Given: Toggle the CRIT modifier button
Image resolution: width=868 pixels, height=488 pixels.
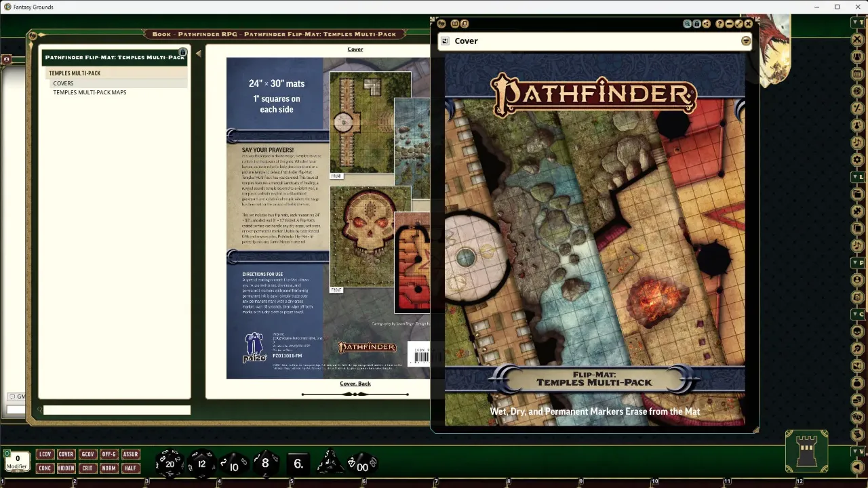Looking at the screenshot, I should [87, 468].
